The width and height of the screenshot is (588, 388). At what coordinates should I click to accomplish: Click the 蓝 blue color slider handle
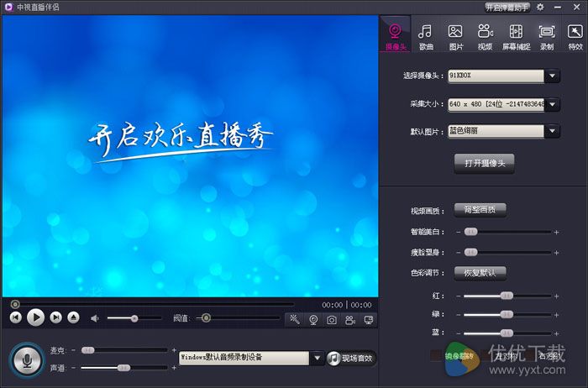click(507, 333)
